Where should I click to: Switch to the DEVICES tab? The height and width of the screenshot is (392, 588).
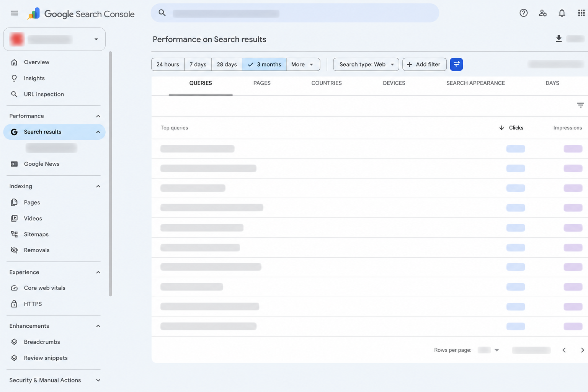(x=394, y=83)
